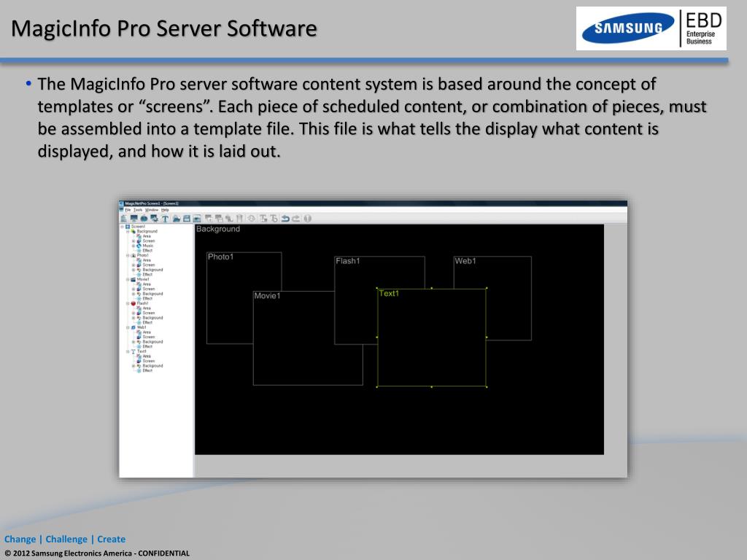
Task: Click the Music note icon under Background
Action: [x=139, y=246]
